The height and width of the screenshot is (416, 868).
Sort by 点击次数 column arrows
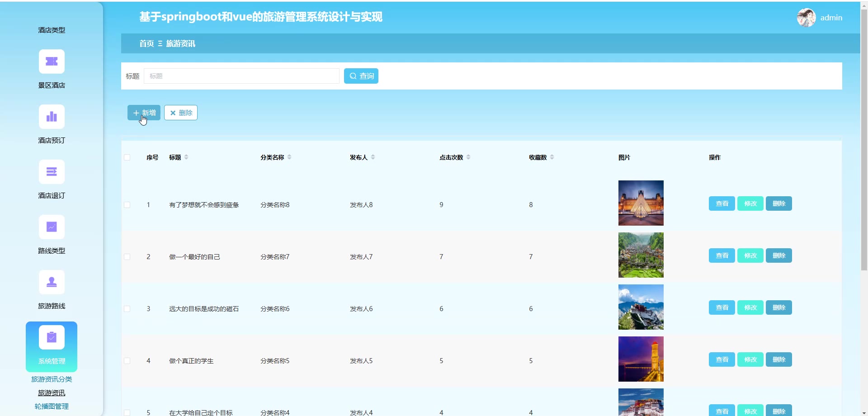(x=468, y=157)
